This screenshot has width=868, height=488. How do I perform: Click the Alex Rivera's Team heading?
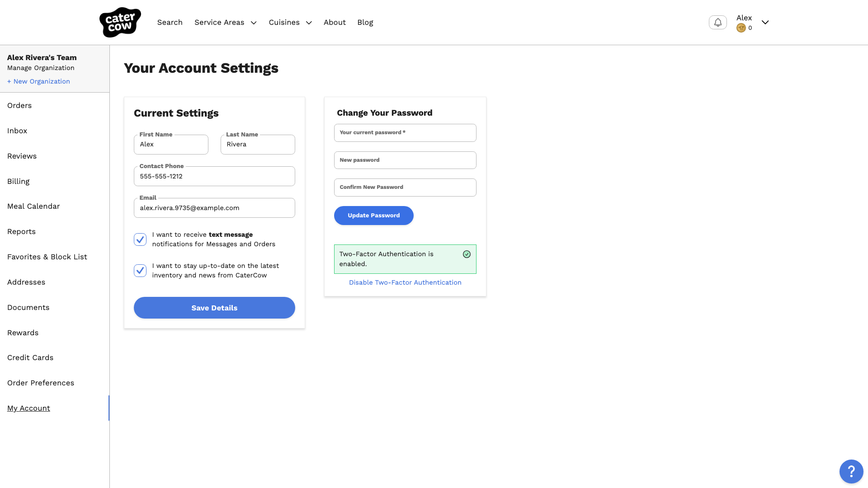click(x=42, y=57)
